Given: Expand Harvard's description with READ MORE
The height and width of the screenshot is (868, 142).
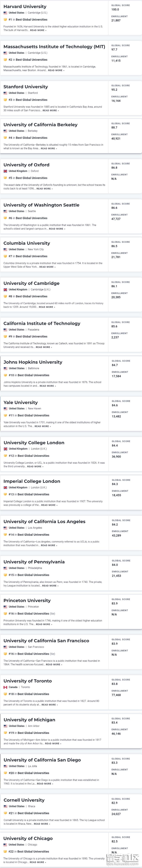Looking at the screenshot, I should click(x=38, y=30).
